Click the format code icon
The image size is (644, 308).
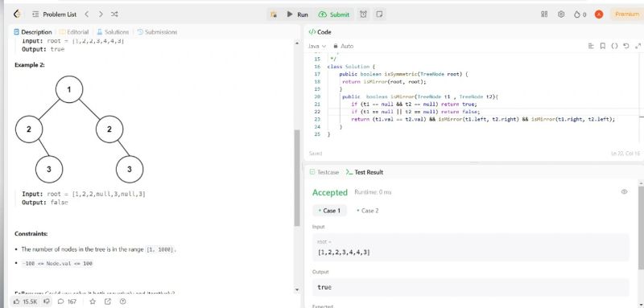(591, 46)
